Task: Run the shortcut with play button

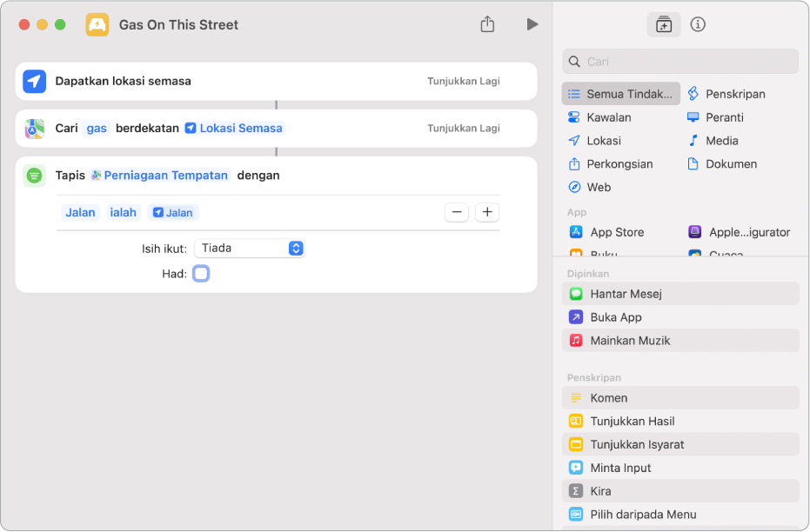Action: 532,24
